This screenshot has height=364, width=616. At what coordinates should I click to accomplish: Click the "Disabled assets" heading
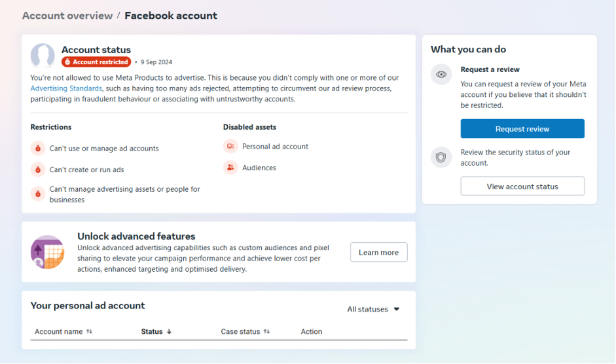click(250, 127)
